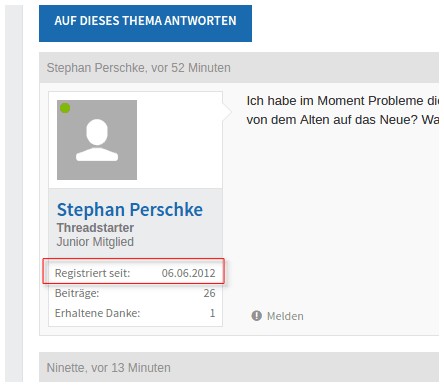Click the post count value '26'
The width and height of the screenshot is (444, 387).
pyautogui.click(x=210, y=293)
